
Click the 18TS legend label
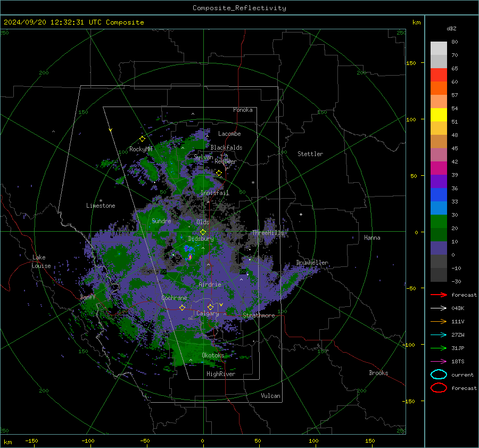[x=458, y=362]
